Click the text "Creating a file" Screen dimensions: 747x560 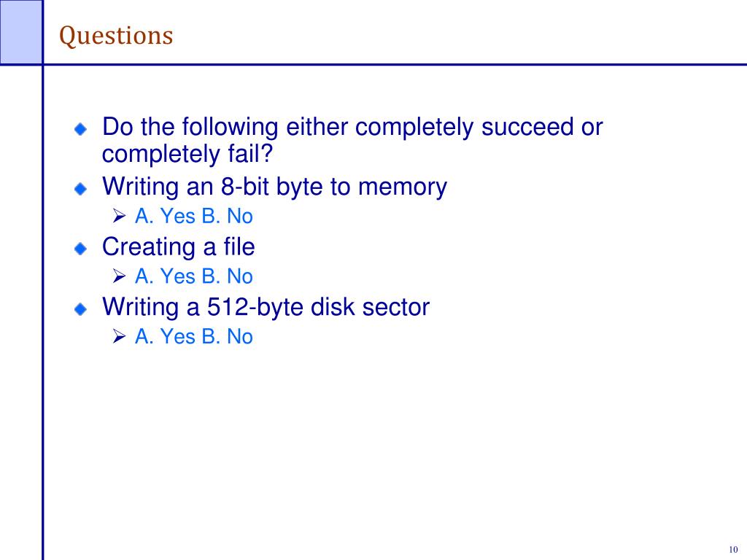point(179,246)
